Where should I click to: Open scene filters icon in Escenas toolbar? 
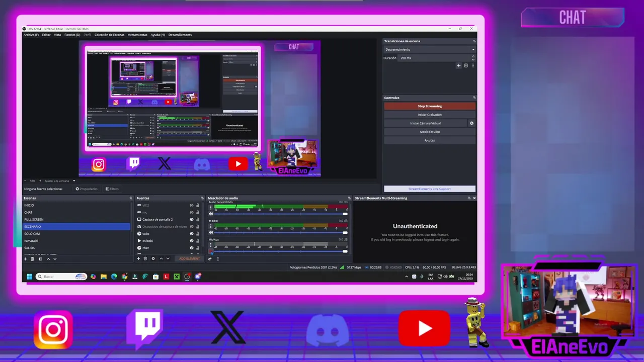pos(40,259)
